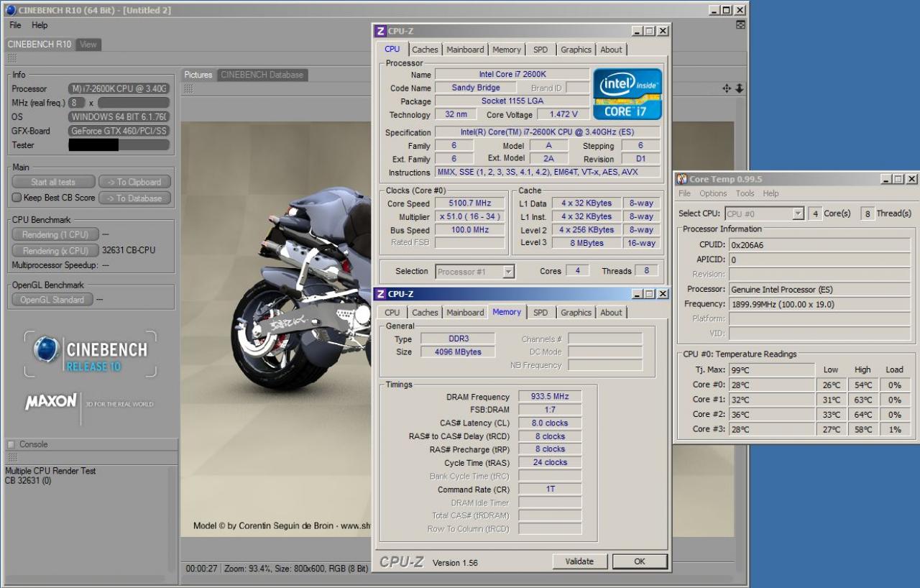Click the Rendering (1 CPU) button
Screen dimensions: 920x588
point(55,234)
